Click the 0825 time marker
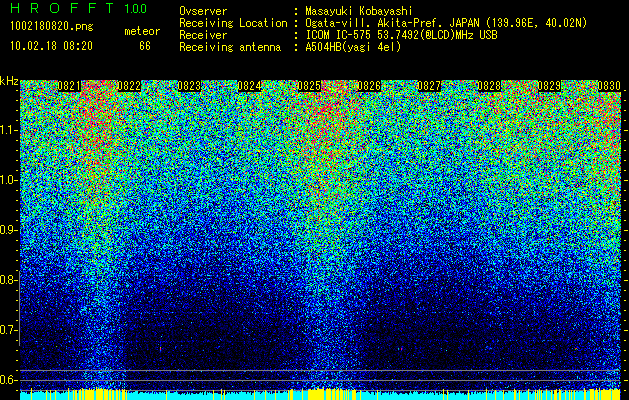629x400 pixels. tap(309, 86)
